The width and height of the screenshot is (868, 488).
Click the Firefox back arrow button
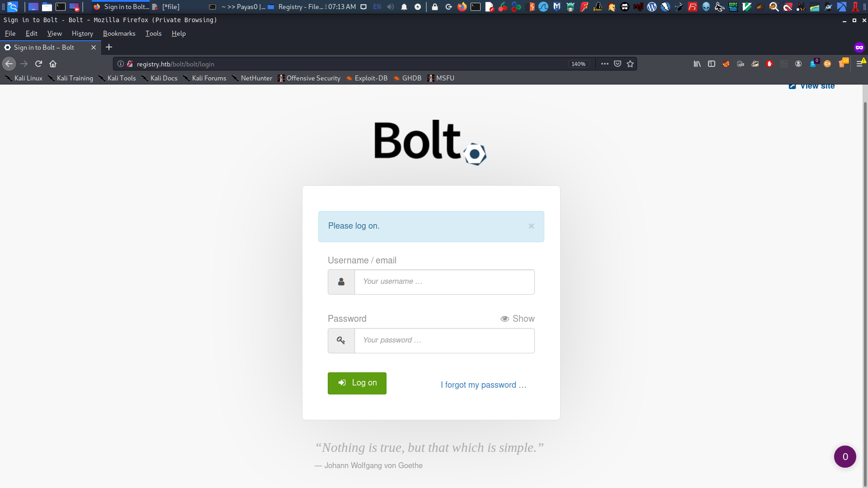[x=9, y=64]
